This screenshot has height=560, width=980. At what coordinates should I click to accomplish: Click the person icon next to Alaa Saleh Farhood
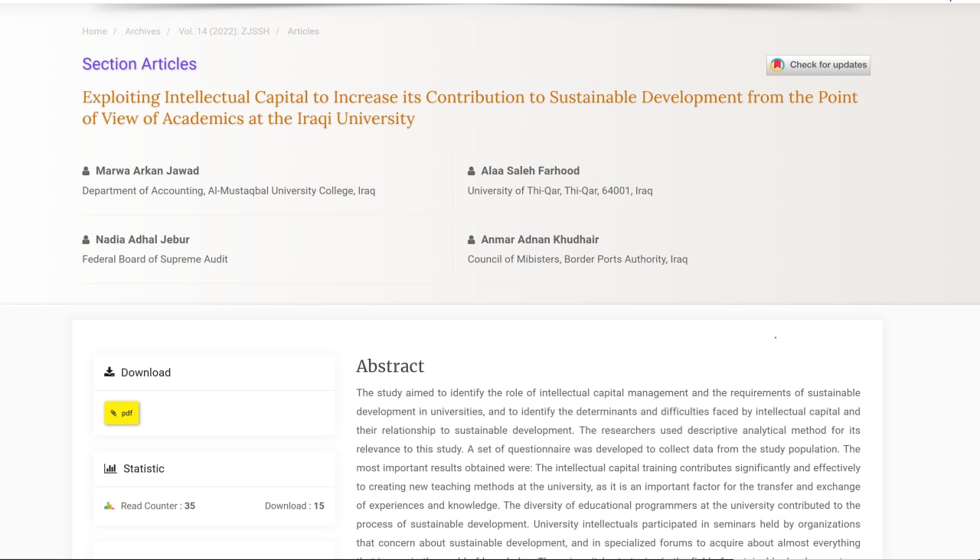tap(472, 171)
